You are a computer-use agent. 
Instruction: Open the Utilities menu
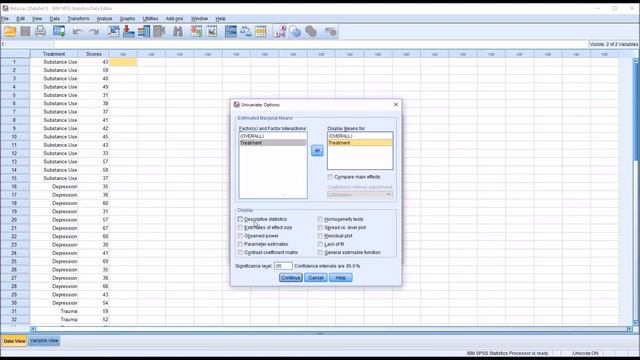click(x=150, y=19)
